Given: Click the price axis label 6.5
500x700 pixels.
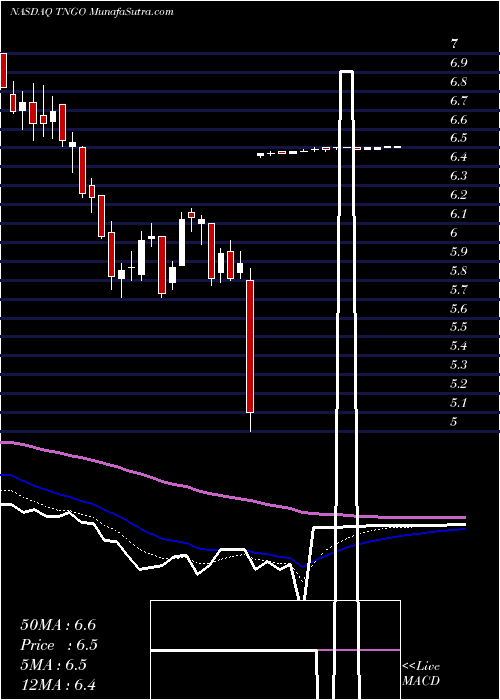Looking at the screenshot, I should click(x=458, y=138).
